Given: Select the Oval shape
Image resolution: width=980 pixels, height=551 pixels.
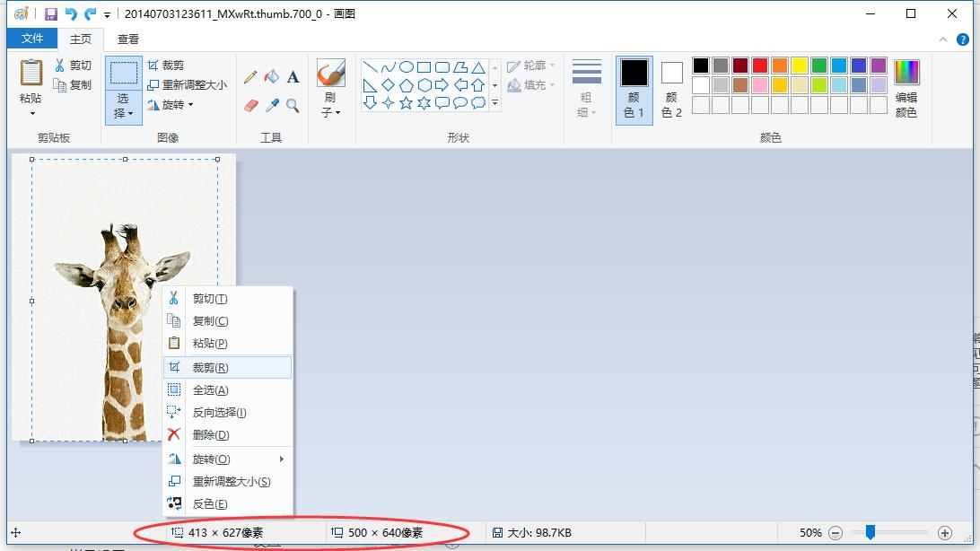Looking at the screenshot, I should click(x=407, y=67).
